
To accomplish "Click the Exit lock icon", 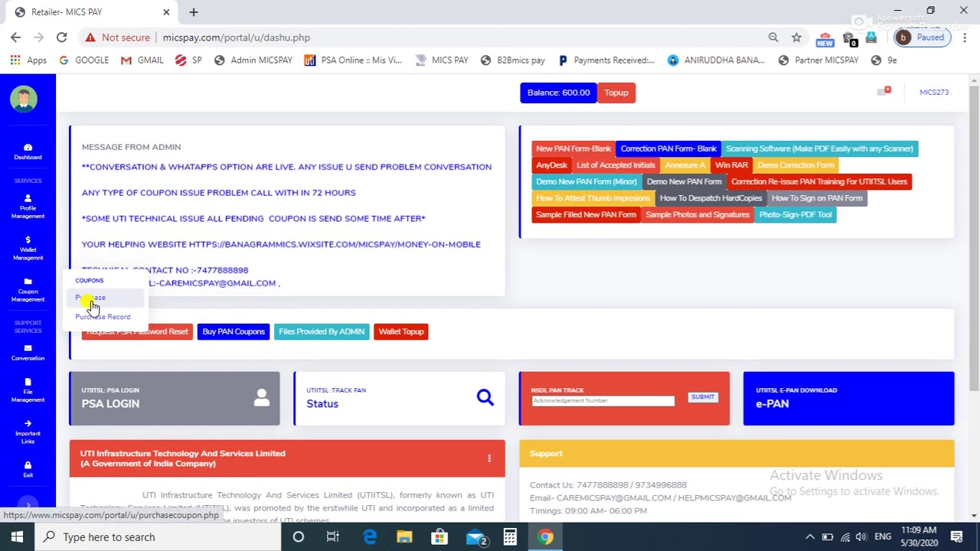I will 28,465.
